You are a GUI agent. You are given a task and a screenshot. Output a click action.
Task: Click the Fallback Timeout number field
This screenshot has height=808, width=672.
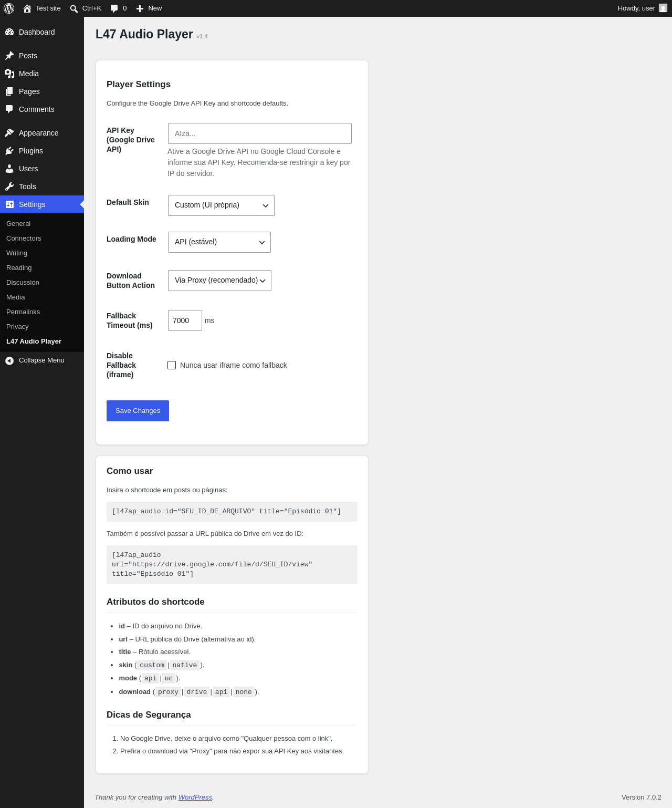pos(185,320)
